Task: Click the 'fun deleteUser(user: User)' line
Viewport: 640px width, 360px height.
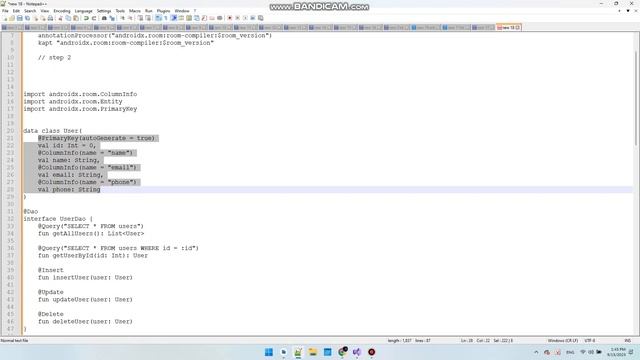Action: click(x=85, y=322)
